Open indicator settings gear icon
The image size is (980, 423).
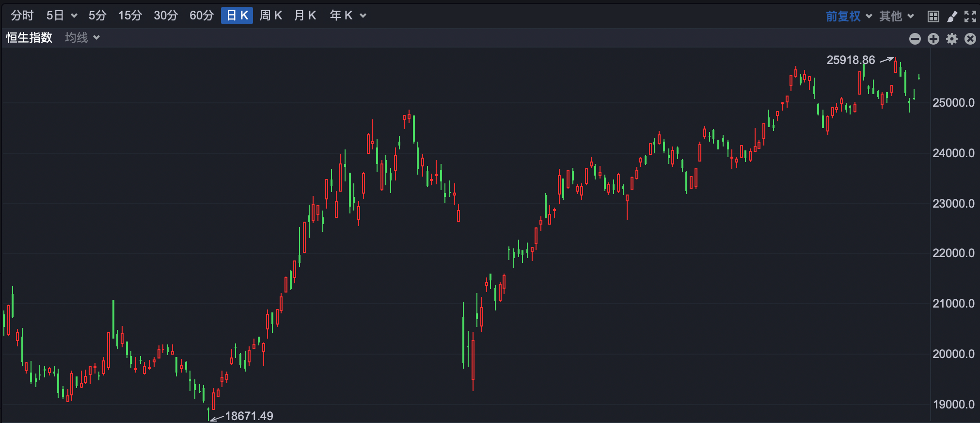(x=952, y=39)
